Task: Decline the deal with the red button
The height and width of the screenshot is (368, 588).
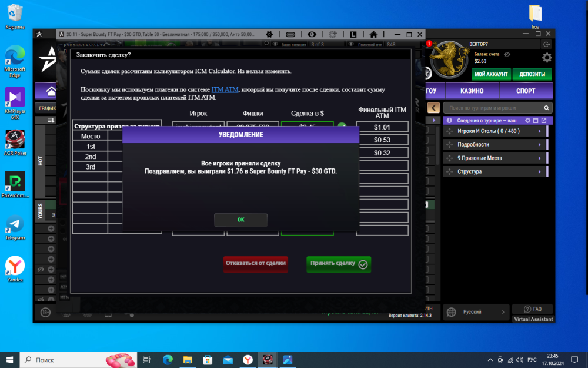Action: pos(255,263)
